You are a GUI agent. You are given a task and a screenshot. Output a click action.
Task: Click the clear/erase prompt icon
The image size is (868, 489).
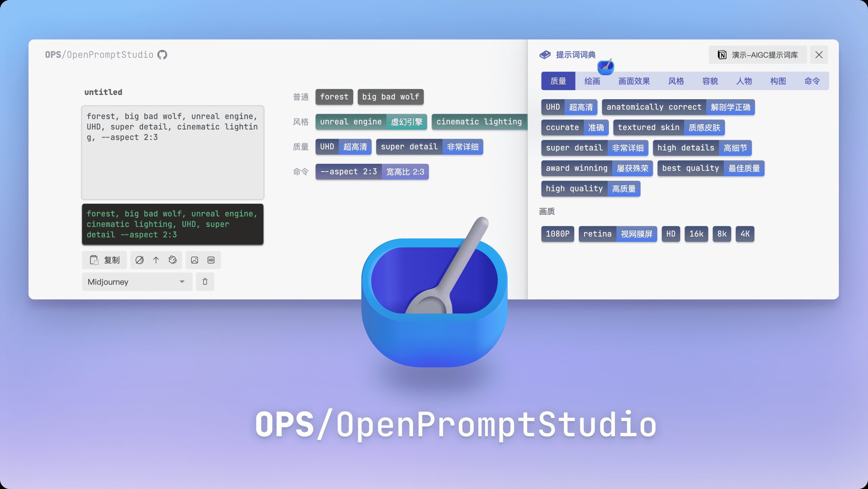pyautogui.click(x=139, y=260)
